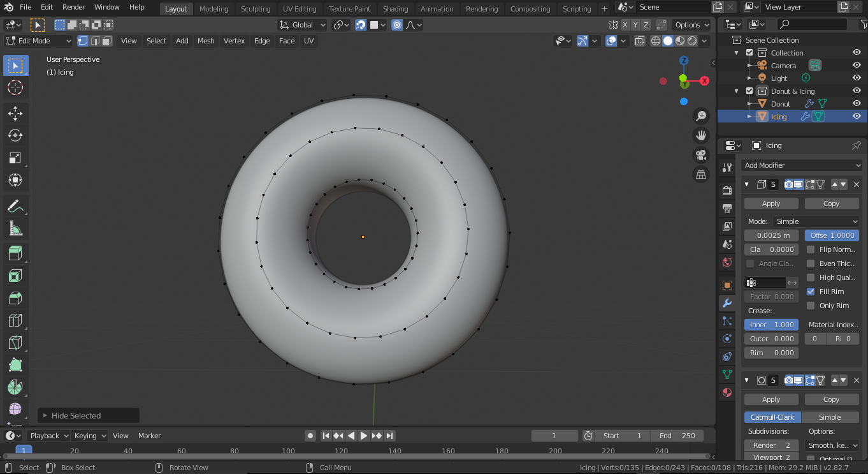Screen dimensions: 868x474
Task: Select Simple subdivision type
Action: pyautogui.click(x=830, y=417)
